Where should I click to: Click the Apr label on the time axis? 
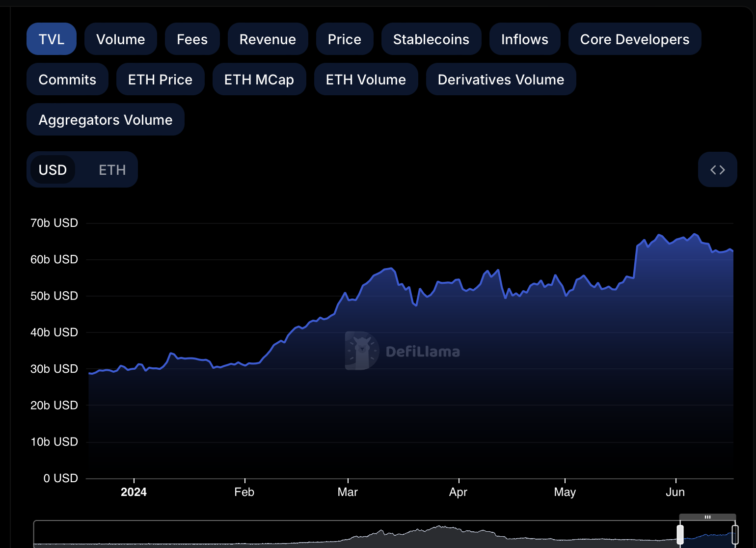[x=458, y=492]
